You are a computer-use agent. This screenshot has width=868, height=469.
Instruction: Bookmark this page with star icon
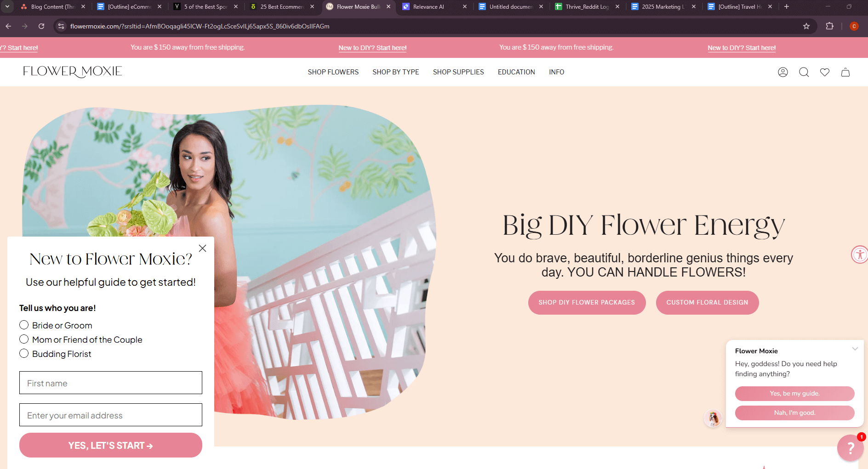(806, 26)
